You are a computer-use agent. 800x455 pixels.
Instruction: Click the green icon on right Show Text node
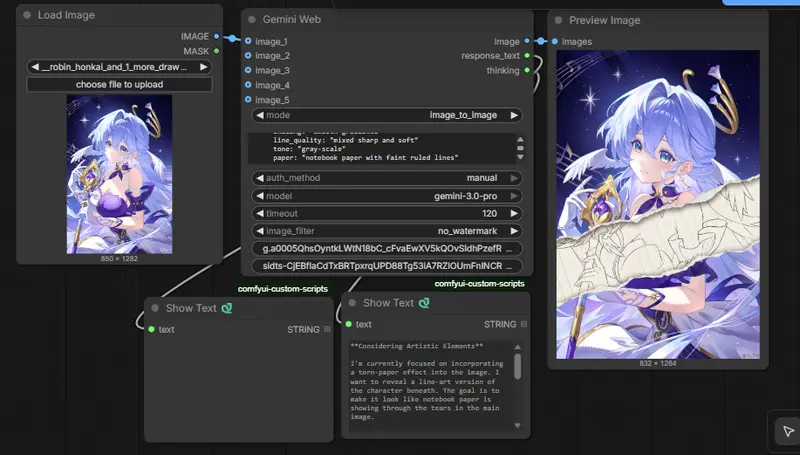(x=424, y=303)
